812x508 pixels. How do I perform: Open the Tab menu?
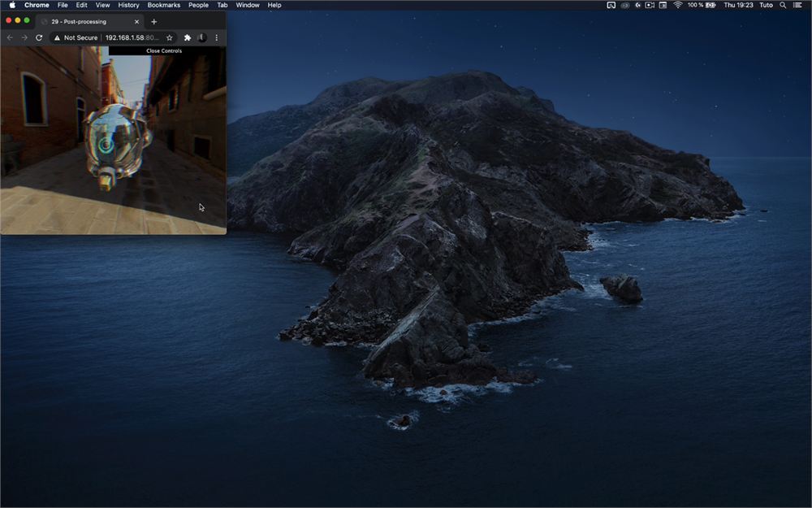pos(222,5)
